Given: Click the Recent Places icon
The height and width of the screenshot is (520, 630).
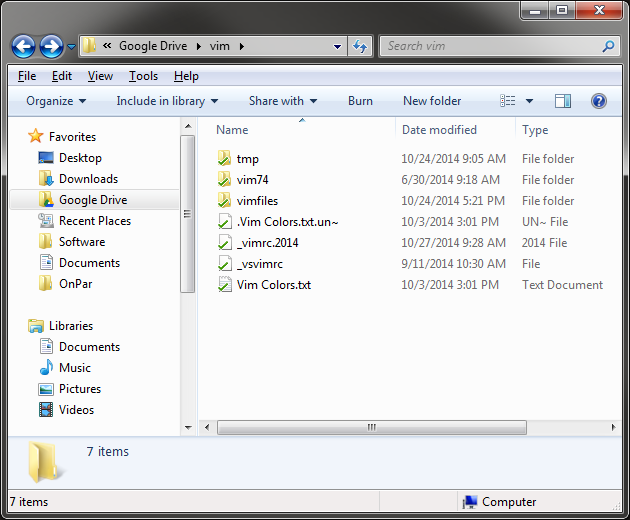Looking at the screenshot, I should point(46,220).
